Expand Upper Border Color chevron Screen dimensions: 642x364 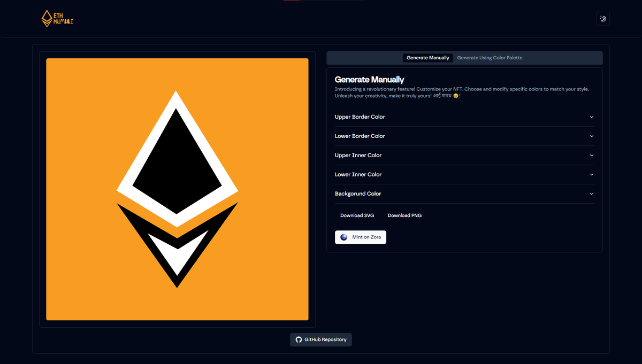tap(592, 117)
